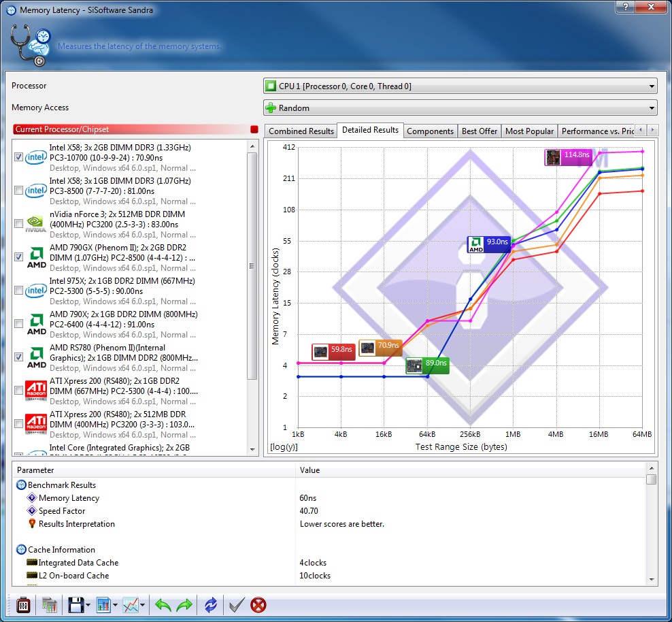Check ATI Xpress 200 2x 512MB DDR checkbox
This screenshot has width=672, height=622.
18,424
